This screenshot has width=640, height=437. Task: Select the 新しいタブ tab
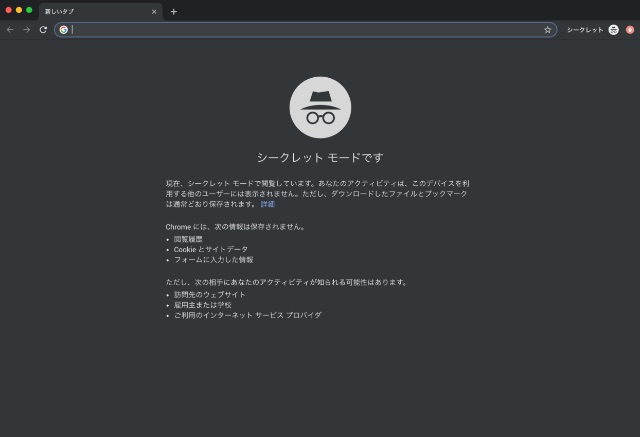click(100, 12)
